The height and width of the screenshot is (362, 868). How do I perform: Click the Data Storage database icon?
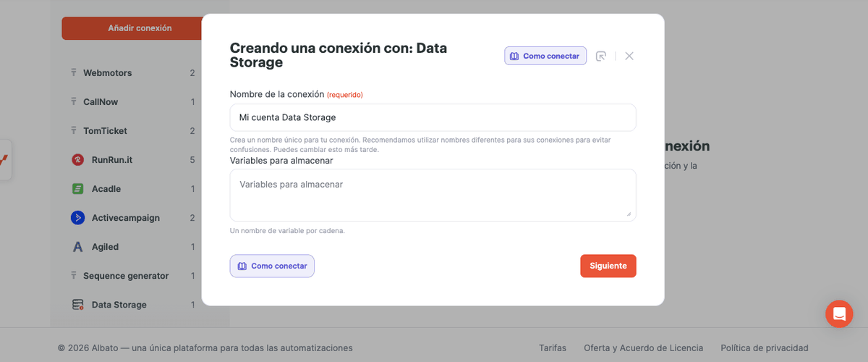77,305
